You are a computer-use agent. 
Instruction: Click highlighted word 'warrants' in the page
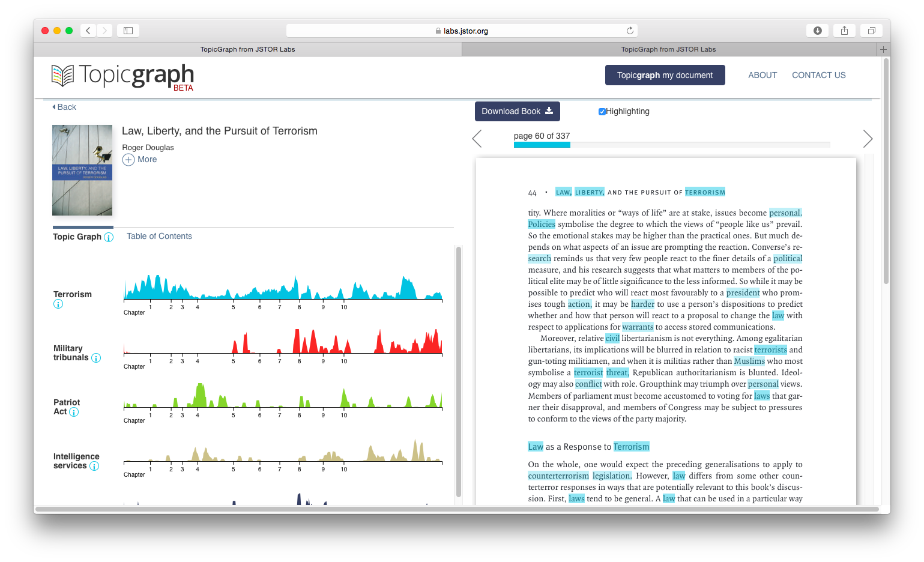pos(638,327)
